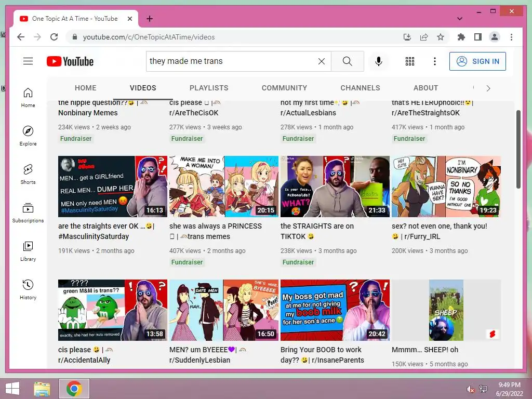The width and height of the screenshot is (532, 399).
Task: Open green M&M 'cis please' thumbnail
Action: coord(113,310)
